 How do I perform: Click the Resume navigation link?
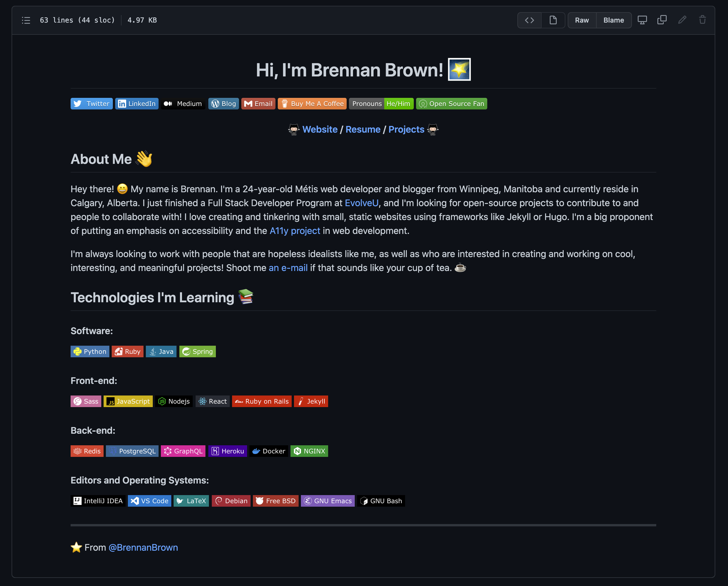click(363, 129)
